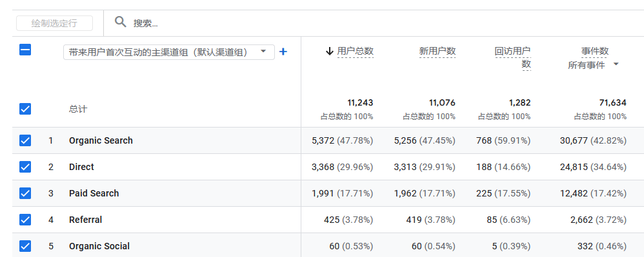
Task: Click Paid Search returning users 225 cell
Action: coord(503,193)
